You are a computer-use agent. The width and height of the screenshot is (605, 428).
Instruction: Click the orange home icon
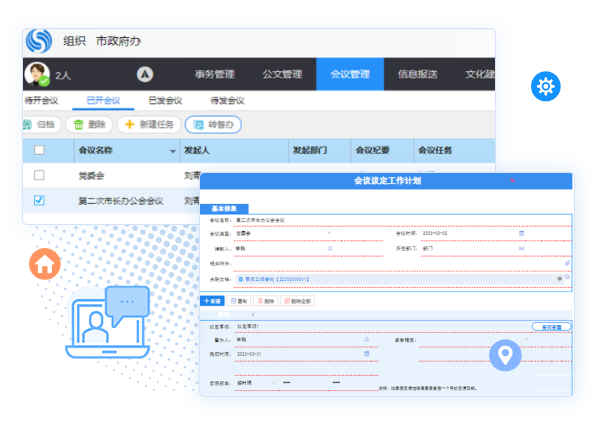click(x=45, y=264)
